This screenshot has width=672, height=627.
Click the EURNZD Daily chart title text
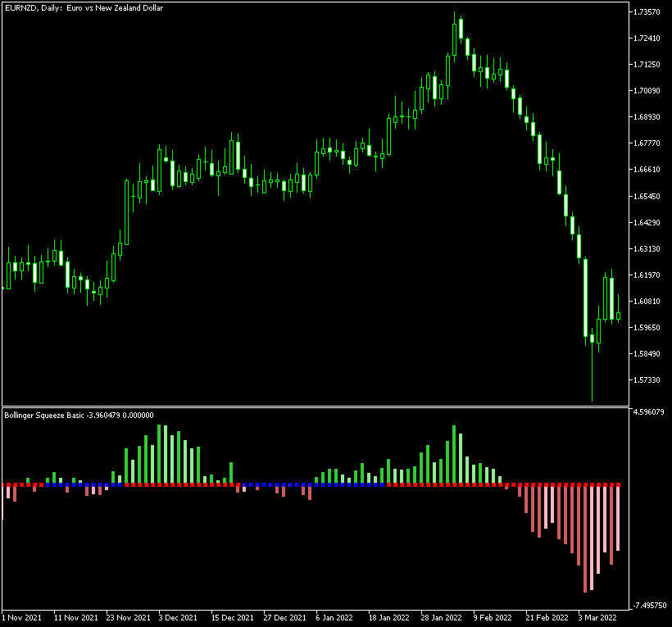[82, 8]
